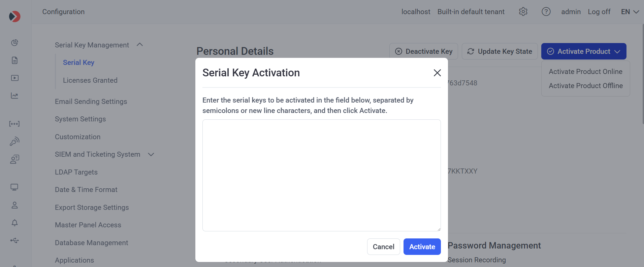The width and height of the screenshot is (644, 267).
Task: Select Activate Product Offline menu option
Action: [x=585, y=86]
